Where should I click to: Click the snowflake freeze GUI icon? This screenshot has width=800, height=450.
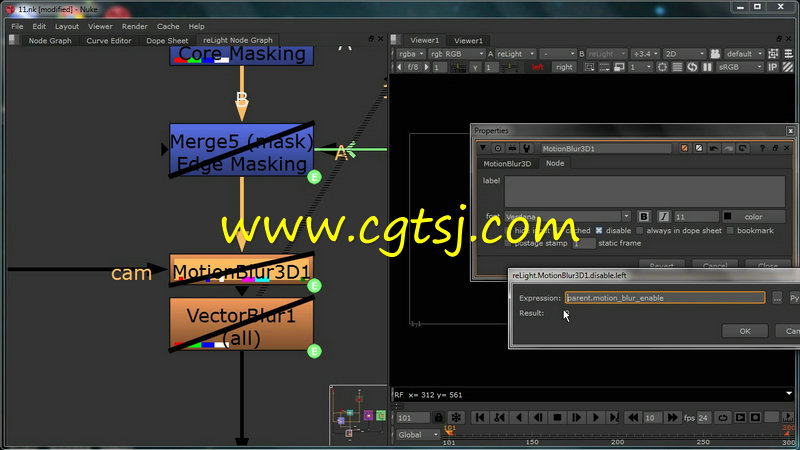click(456, 417)
